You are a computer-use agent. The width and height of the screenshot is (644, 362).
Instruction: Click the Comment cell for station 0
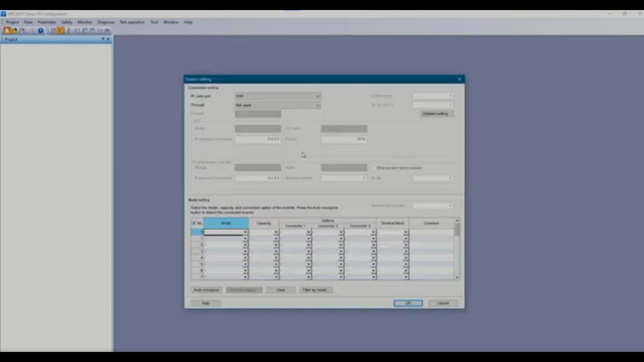[431, 232]
